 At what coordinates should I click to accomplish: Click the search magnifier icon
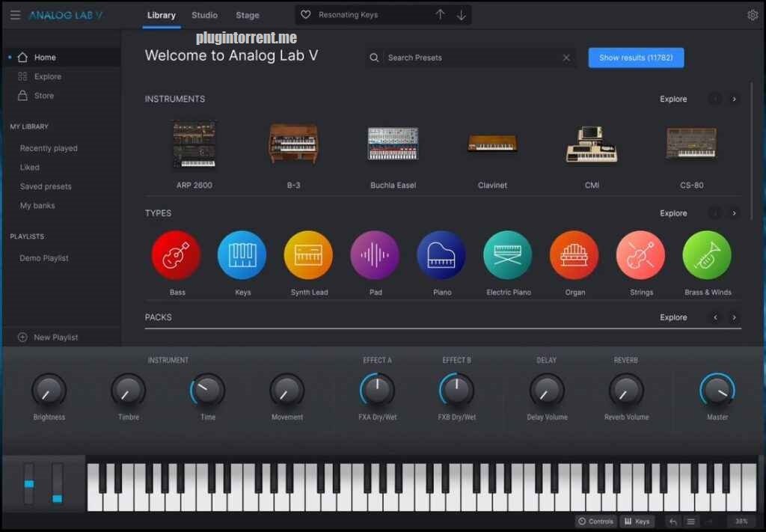374,58
